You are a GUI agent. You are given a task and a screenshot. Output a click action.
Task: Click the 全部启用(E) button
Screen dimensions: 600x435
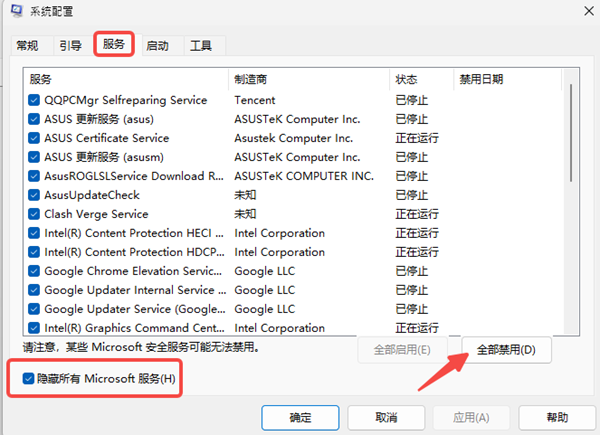tap(402, 350)
